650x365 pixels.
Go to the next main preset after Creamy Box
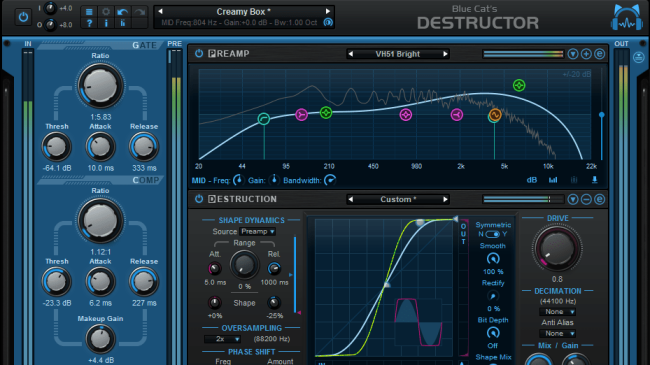[327, 11]
